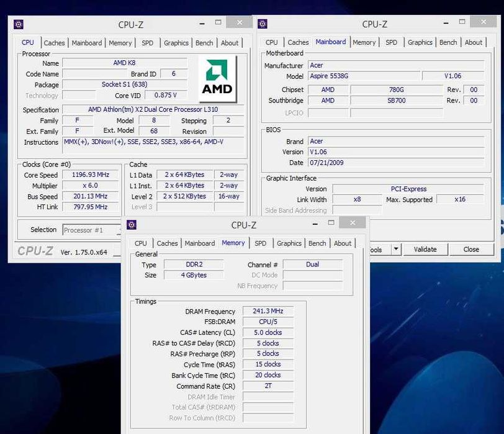Switch to CPU tab in the Memory window
504x434 pixels.
[141, 243]
